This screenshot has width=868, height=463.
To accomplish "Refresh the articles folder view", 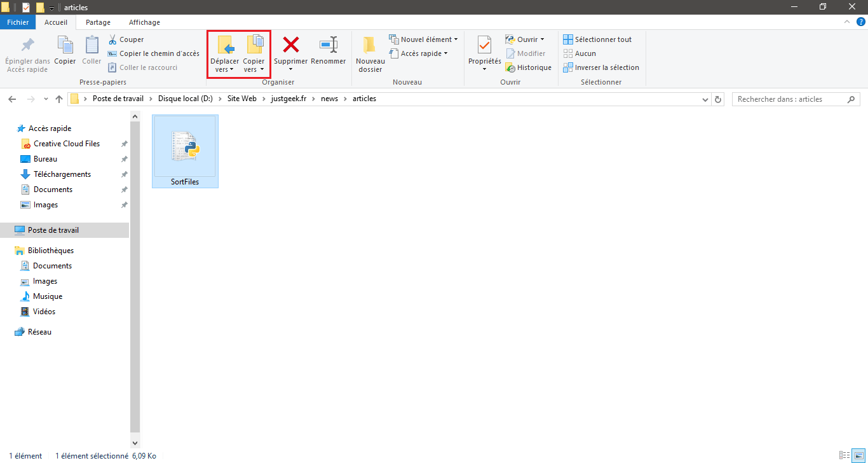I will click(x=719, y=99).
